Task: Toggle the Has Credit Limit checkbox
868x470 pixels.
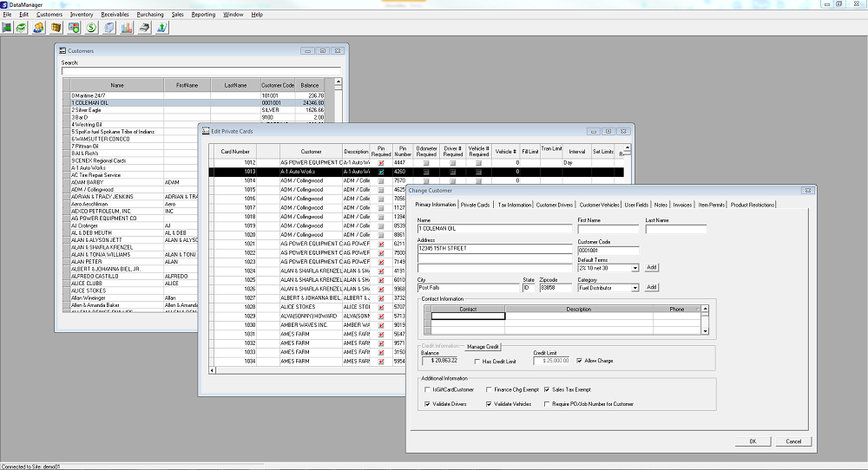Action: click(x=477, y=361)
